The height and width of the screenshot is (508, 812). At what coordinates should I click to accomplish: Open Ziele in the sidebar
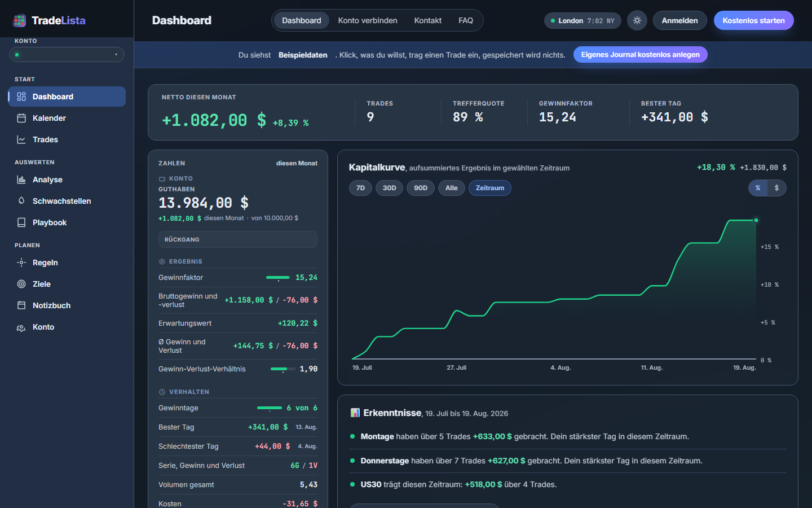pos(67,284)
